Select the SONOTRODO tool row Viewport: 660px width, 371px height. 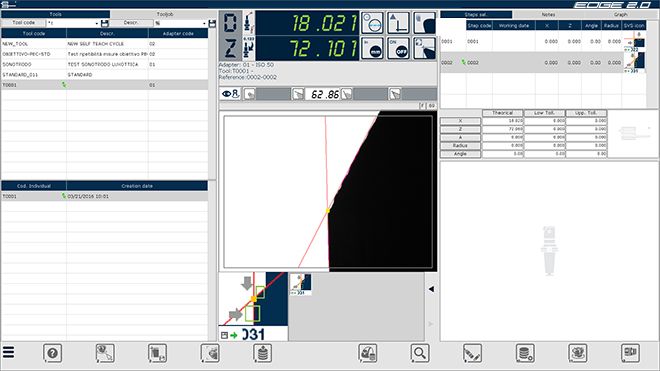tap(104, 64)
